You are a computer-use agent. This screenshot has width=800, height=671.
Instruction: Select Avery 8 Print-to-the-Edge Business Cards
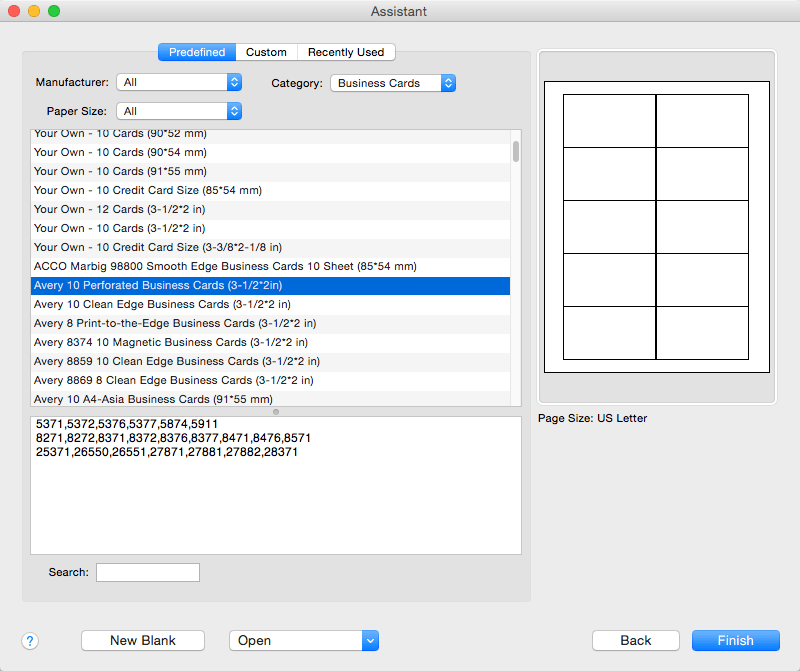(270, 323)
